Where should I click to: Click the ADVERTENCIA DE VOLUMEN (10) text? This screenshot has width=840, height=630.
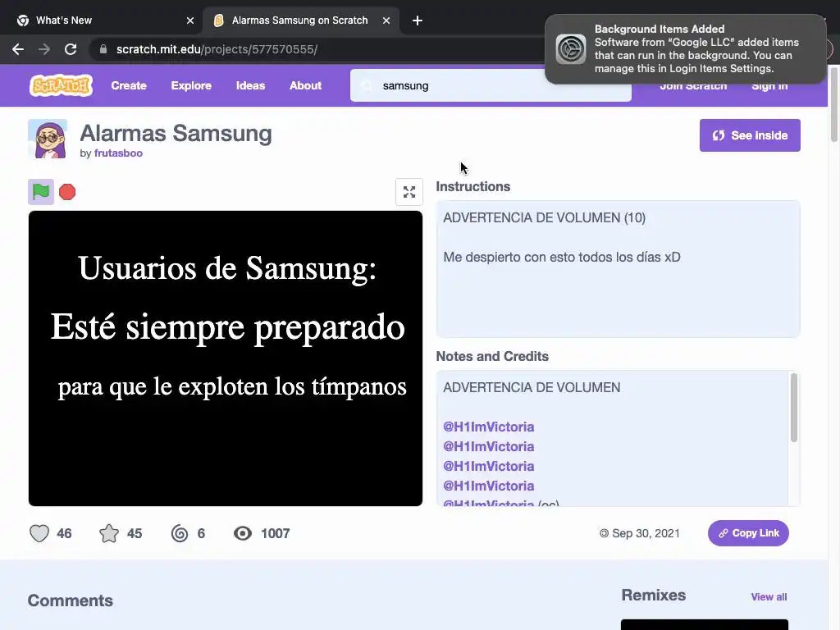pos(545,218)
